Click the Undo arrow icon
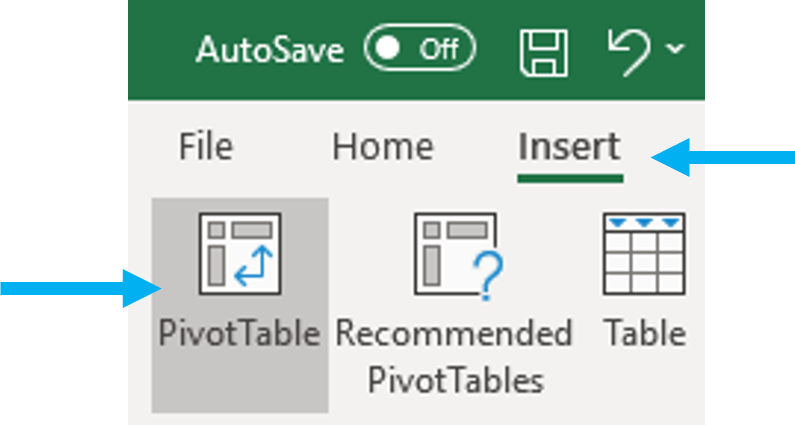The height and width of the screenshot is (425, 795). [x=628, y=50]
